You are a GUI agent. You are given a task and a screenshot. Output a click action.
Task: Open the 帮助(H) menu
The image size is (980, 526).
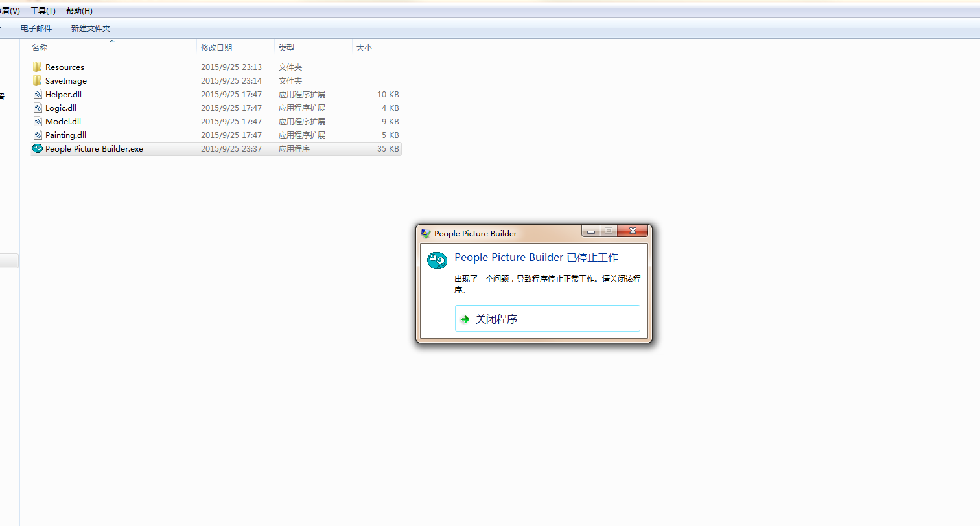point(79,11)
